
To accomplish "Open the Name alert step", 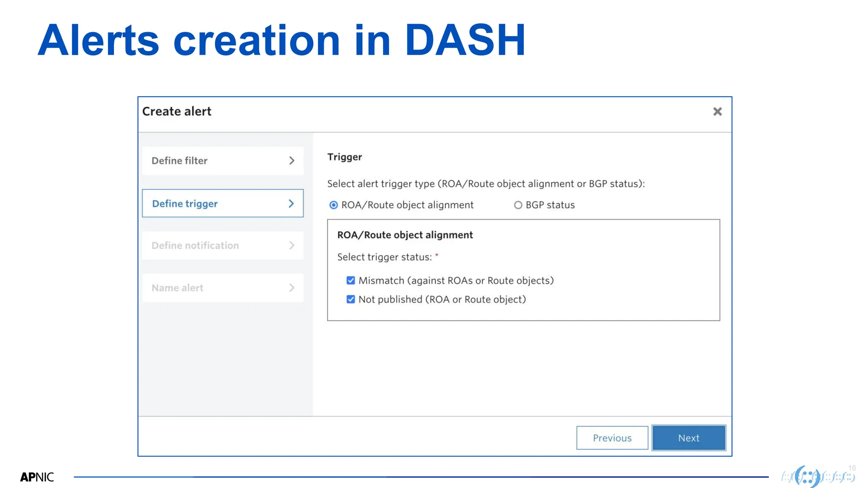I will [x=223, y=288].
